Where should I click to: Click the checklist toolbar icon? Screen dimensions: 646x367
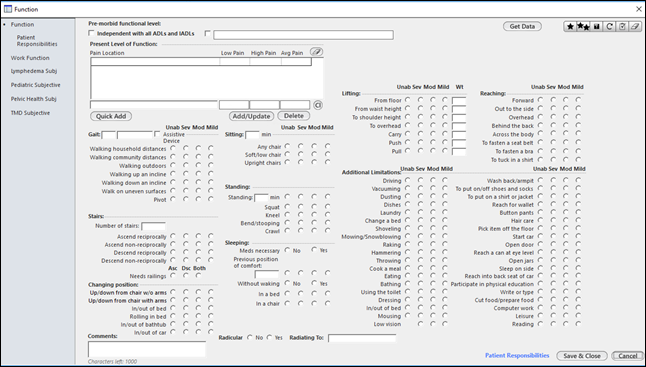tap(623, 27)
